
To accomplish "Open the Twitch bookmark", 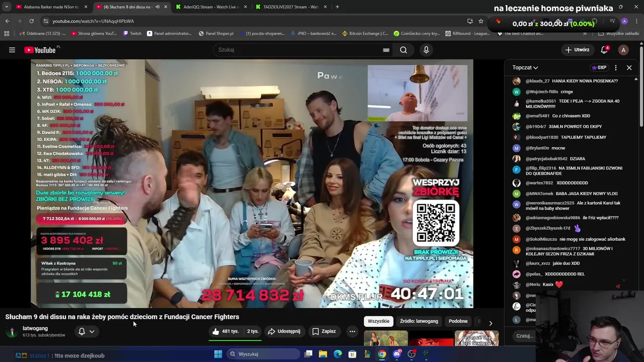I will [132, 34].
